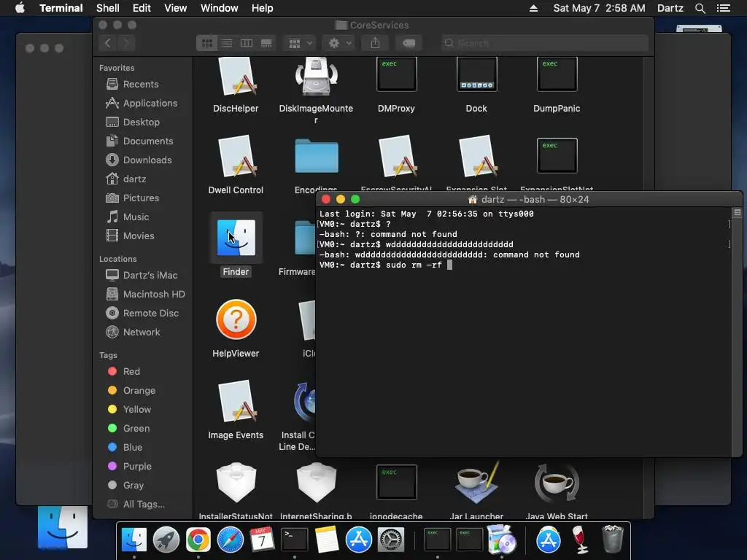Select the Dock app in CoreServices

(476, 74)
